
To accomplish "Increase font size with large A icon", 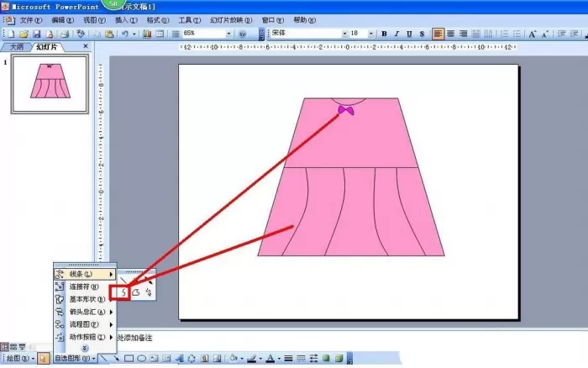I will point(532,34).
